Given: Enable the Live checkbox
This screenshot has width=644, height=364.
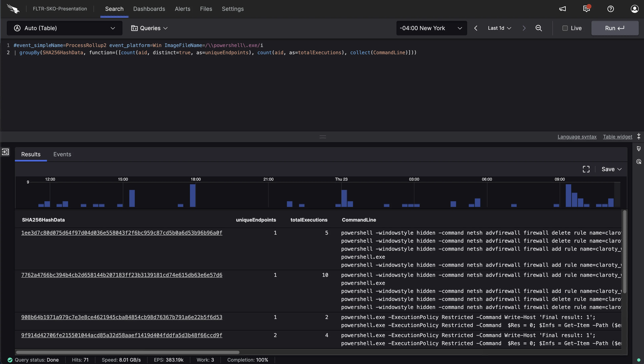Looking at the screenshot, I should pos(565,28).
